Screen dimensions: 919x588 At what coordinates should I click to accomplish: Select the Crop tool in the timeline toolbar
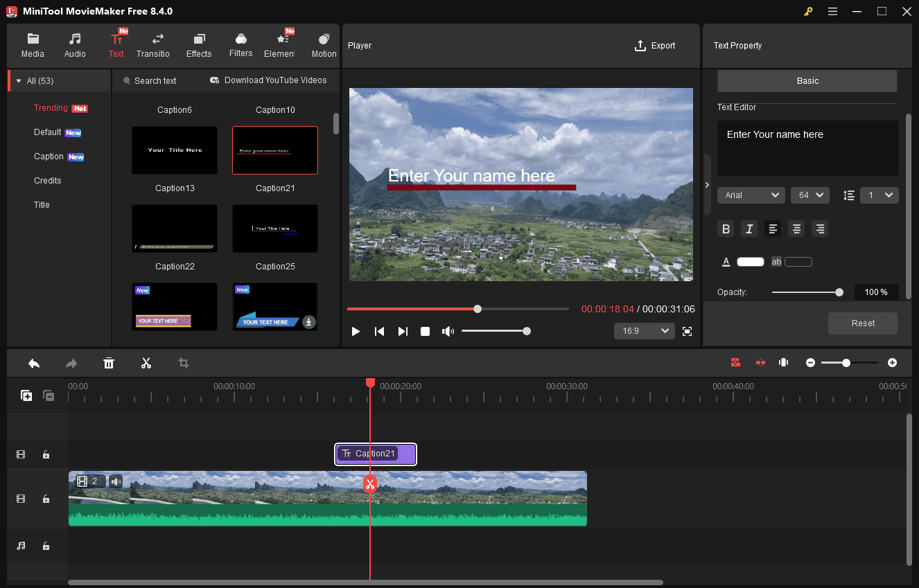(183, 362)
